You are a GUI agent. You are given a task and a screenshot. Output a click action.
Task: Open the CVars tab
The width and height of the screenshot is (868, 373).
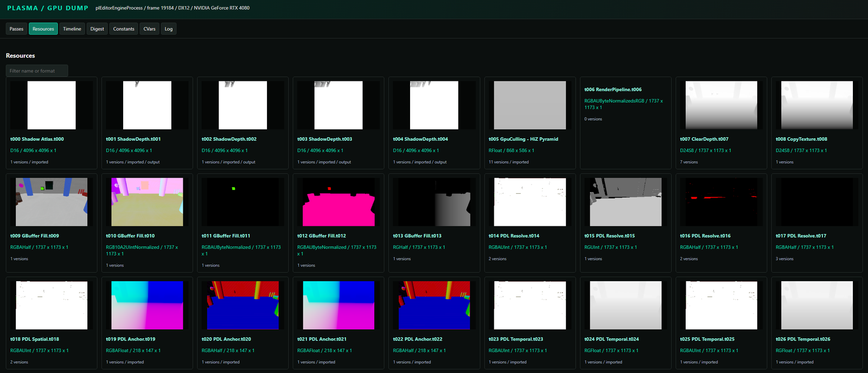pos(149,29)
